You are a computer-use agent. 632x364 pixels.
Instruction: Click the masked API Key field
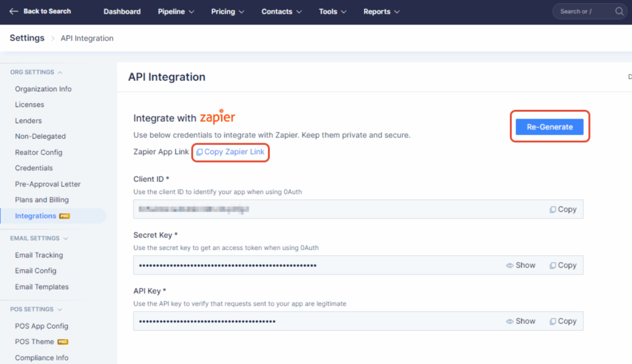pyautogui.click(x=359, y=321)
